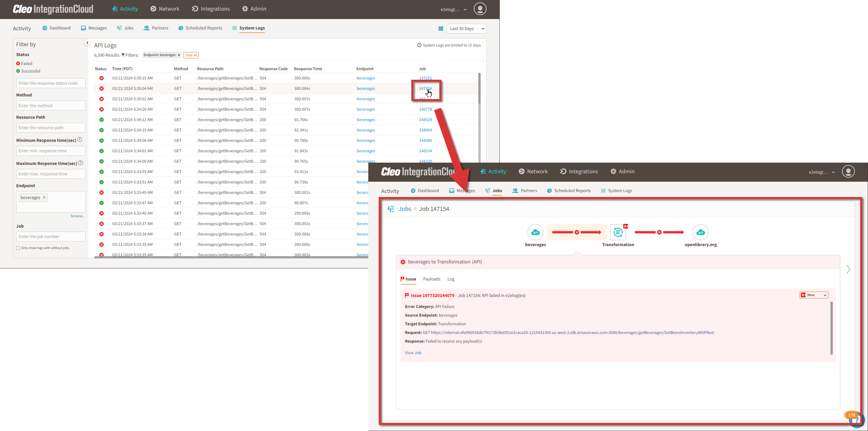Click the user avatar icon in the Job 147154 window
Screen dimensions: 868x431
click(848, 172)
